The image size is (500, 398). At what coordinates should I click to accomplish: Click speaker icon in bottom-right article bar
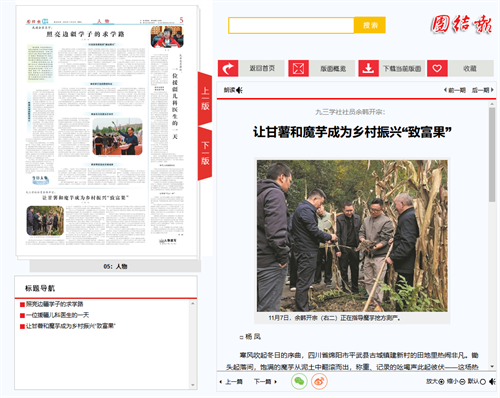click(492, 381)
